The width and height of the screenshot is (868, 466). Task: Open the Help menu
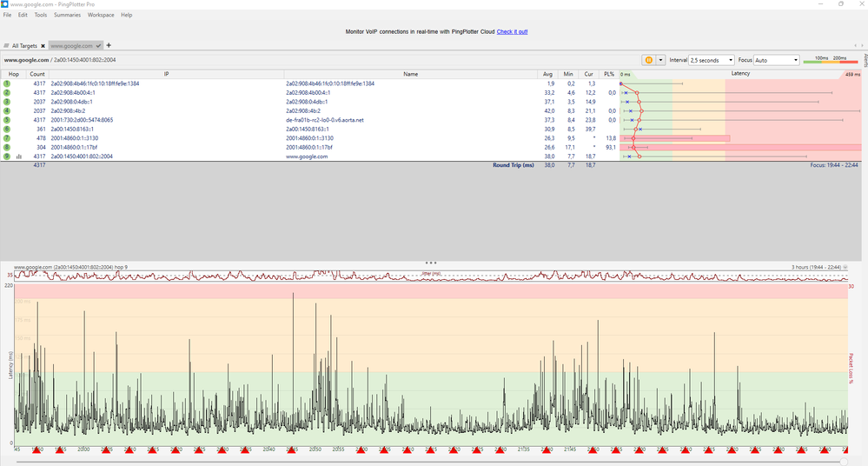pos(127,15)
